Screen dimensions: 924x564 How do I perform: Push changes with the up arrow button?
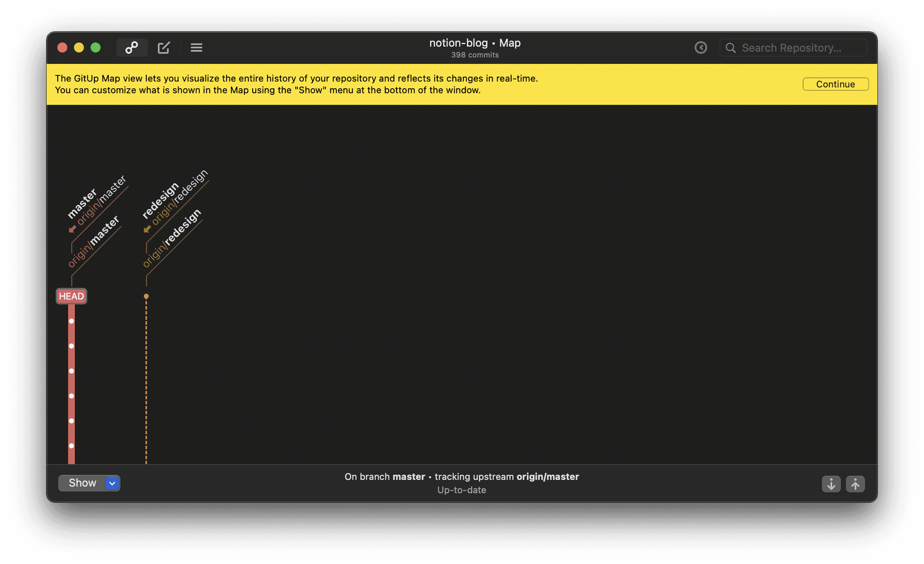point(855,484)
